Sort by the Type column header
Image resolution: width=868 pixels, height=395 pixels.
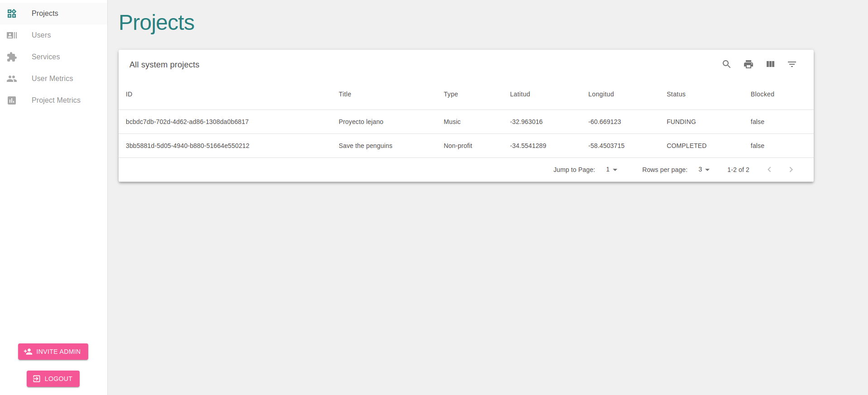451,94
